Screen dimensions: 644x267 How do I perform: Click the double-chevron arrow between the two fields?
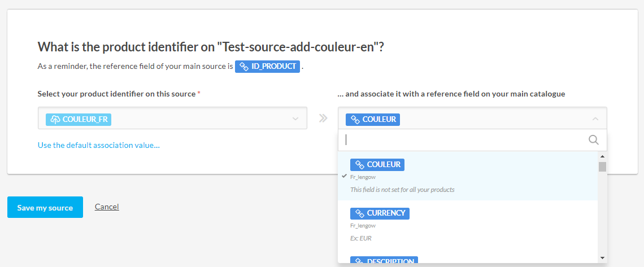[323, 119]
